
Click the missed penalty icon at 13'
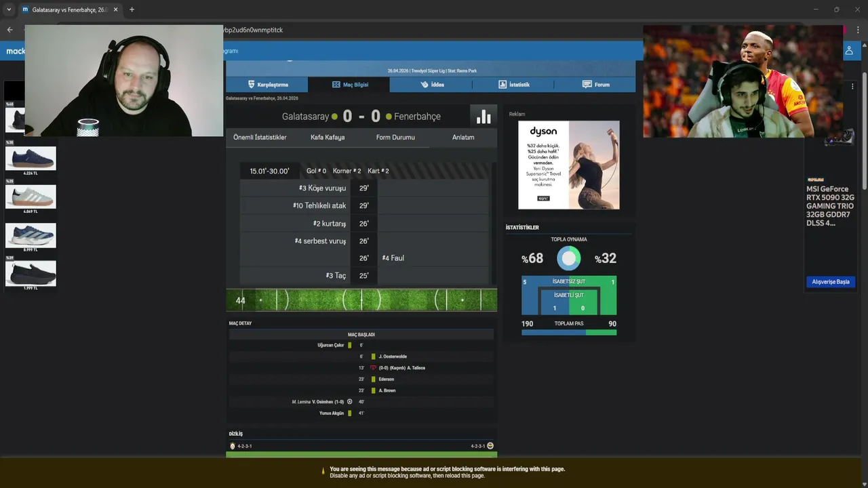(x=373, y=368)
